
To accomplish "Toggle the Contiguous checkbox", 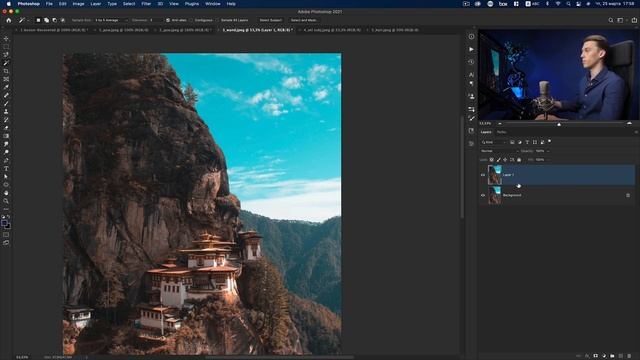I will click(191, 20).
